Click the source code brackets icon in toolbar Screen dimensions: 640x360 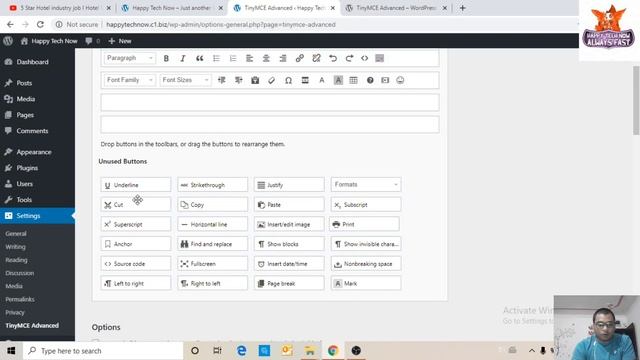[x=364, y=58]
